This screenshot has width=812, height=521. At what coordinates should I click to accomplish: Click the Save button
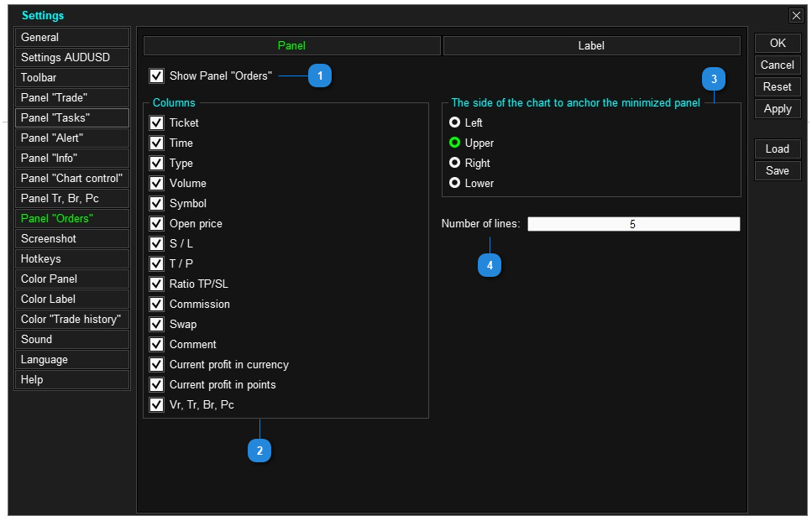(778, 171)
